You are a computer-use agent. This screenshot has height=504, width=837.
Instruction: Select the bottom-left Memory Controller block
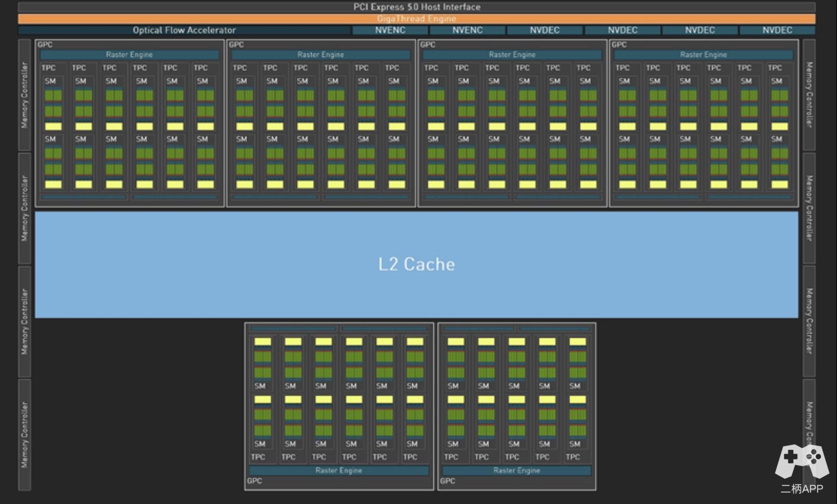point(24,434)
